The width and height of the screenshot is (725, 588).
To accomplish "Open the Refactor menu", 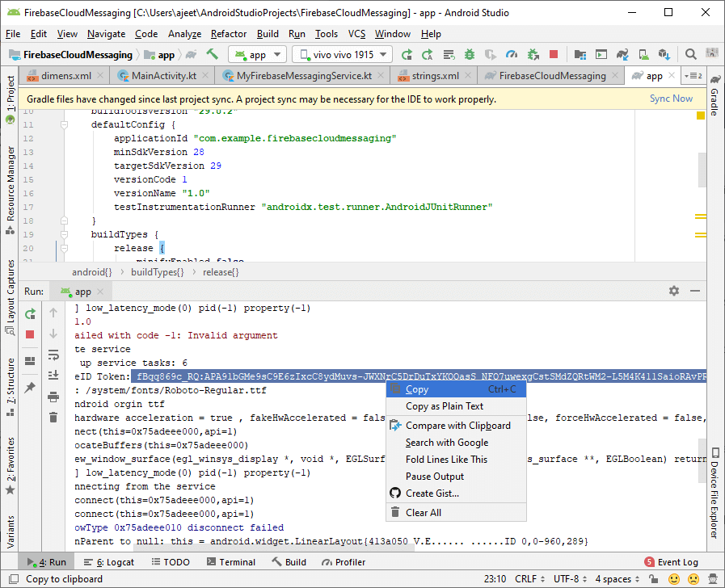I will point(229,34).
